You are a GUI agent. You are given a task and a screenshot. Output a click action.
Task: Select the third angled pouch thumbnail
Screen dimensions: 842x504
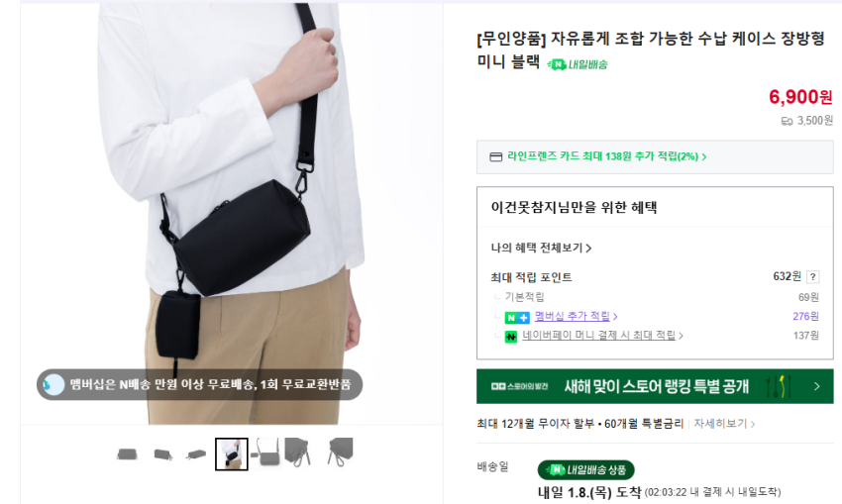click(196, 454)
